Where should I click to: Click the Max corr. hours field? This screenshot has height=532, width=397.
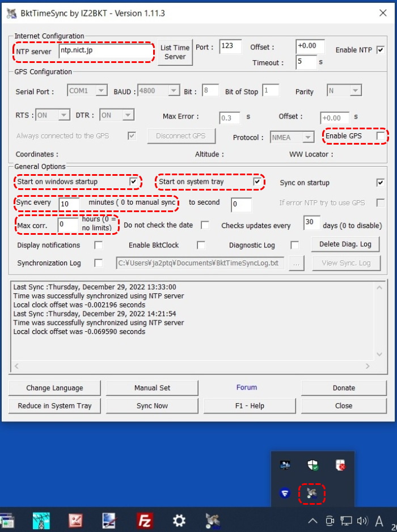coord(68,225)
